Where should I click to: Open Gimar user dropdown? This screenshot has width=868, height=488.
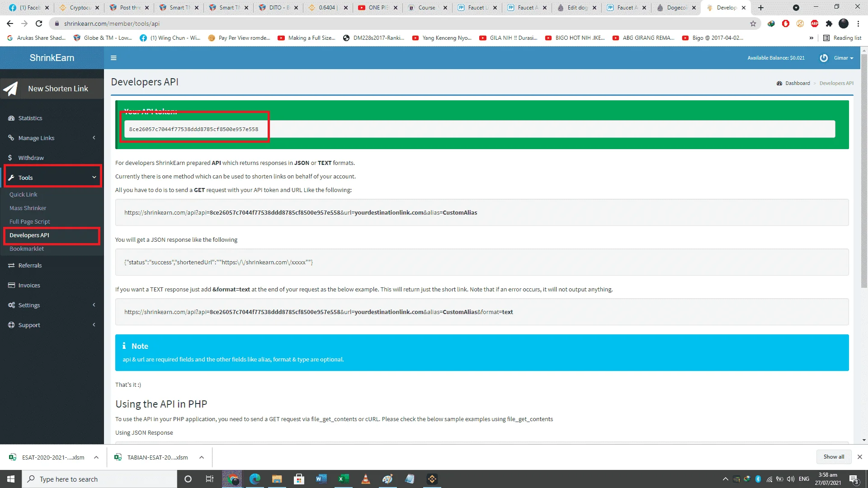(x=844, y=58)
